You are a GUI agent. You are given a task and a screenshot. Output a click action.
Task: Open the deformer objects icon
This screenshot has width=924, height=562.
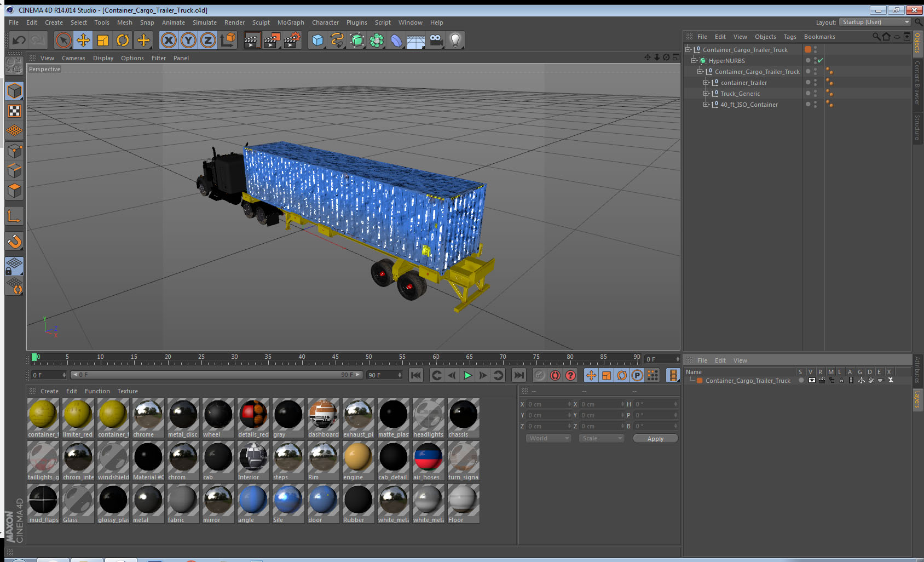396,40
